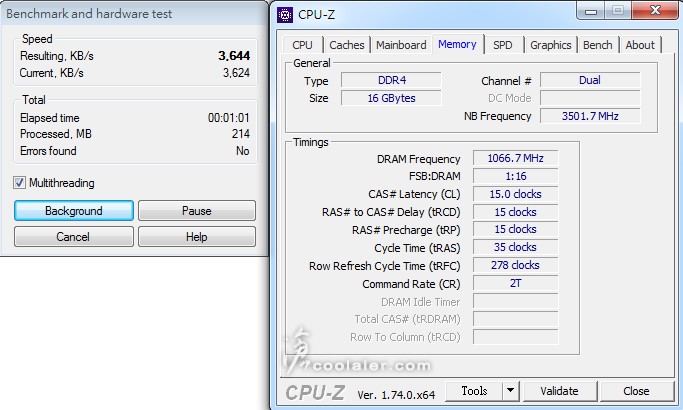
Task: Switch to the Graphics tab
Action: point(551,45)
